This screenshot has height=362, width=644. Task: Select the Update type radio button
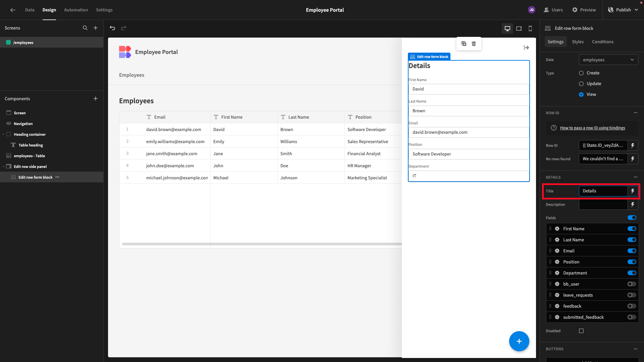click(581, 84)
